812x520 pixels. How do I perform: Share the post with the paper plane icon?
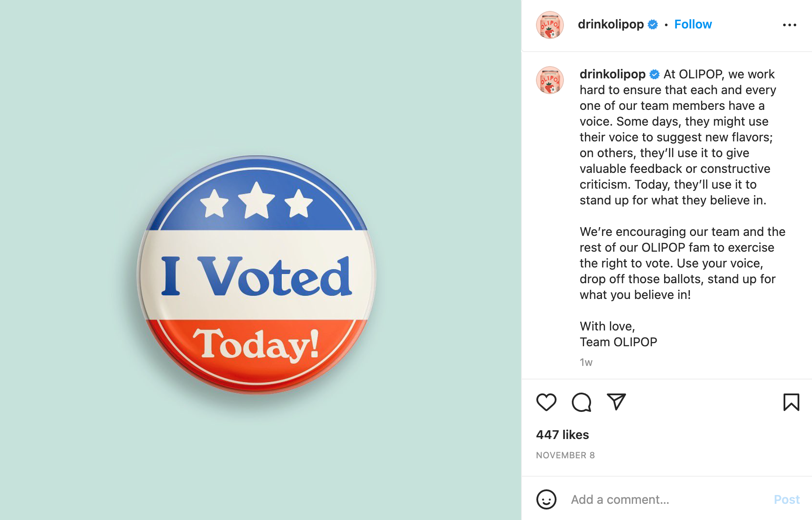(616, 402)
